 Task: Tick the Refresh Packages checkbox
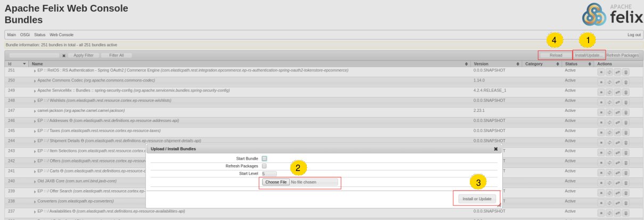click(x=264, y=166)
